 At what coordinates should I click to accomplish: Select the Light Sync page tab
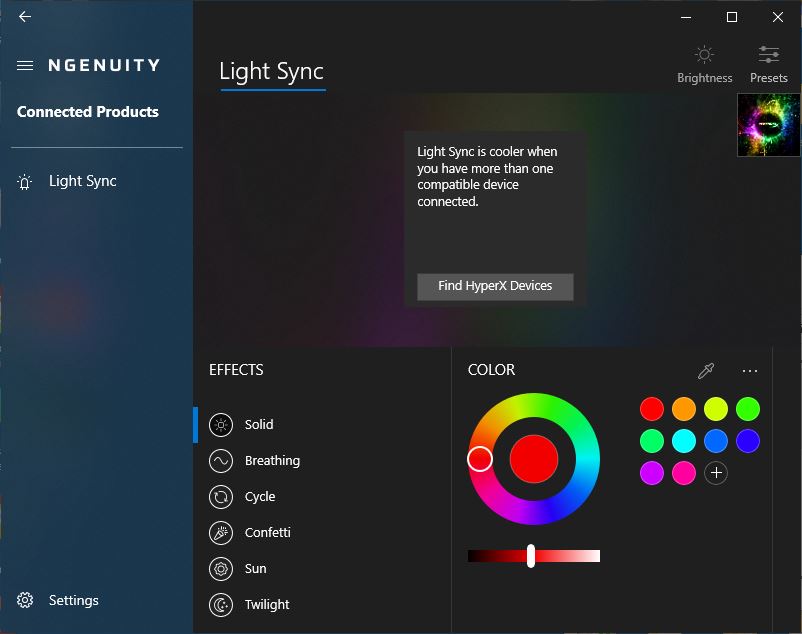[272, 72]
